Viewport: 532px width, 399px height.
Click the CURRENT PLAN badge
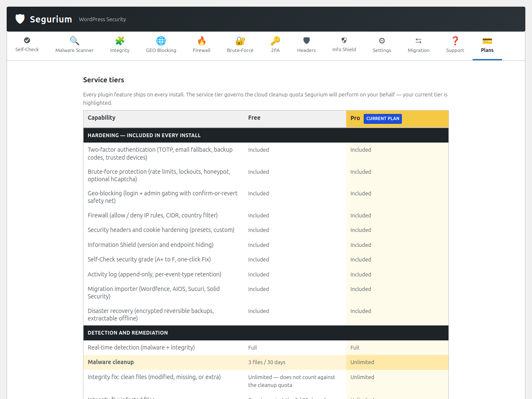tap(383, 118)
